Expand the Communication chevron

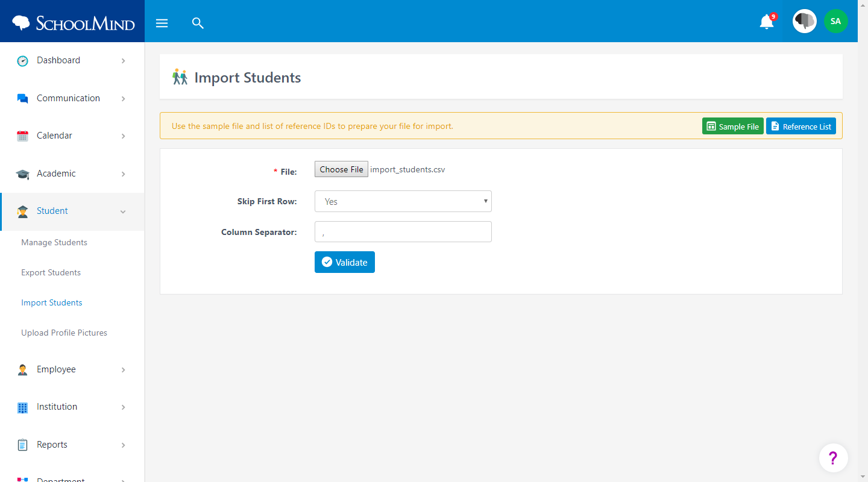tap(123, 99)
